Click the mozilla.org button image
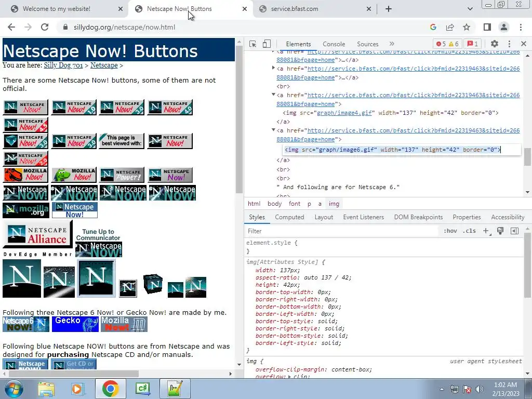Viewport: 532px width, 399px height. coord(26,210)
